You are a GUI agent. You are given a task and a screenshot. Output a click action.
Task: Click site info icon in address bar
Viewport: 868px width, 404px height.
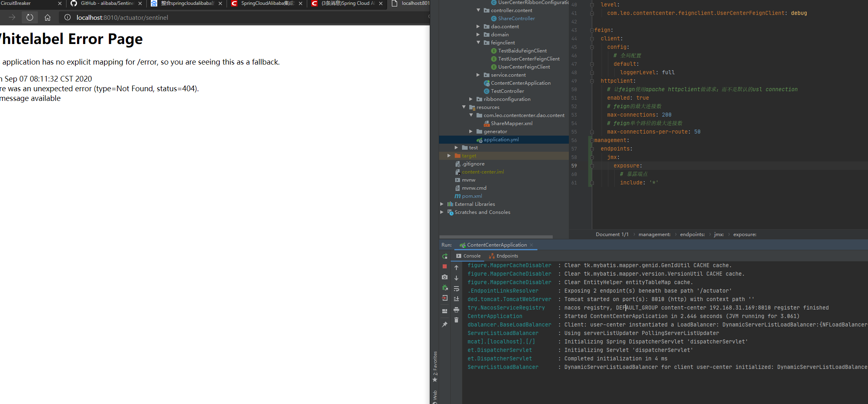[x=68, y=17]
